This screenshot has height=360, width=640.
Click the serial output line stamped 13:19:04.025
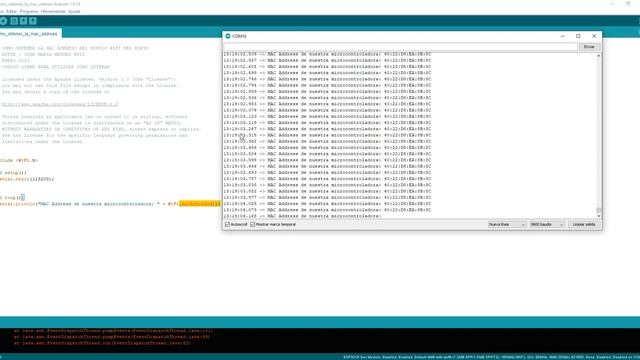pyautogui.click(x=327, y=204)
